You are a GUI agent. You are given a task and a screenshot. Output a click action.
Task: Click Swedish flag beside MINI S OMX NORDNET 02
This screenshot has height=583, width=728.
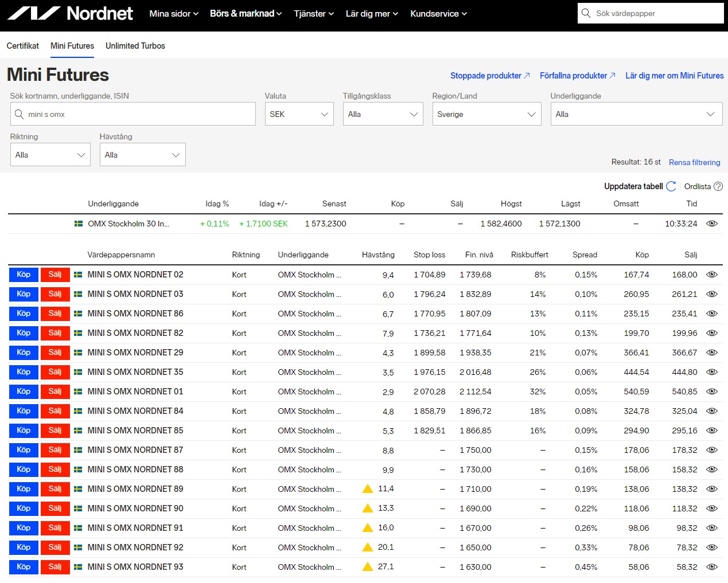tap(78, 275)
